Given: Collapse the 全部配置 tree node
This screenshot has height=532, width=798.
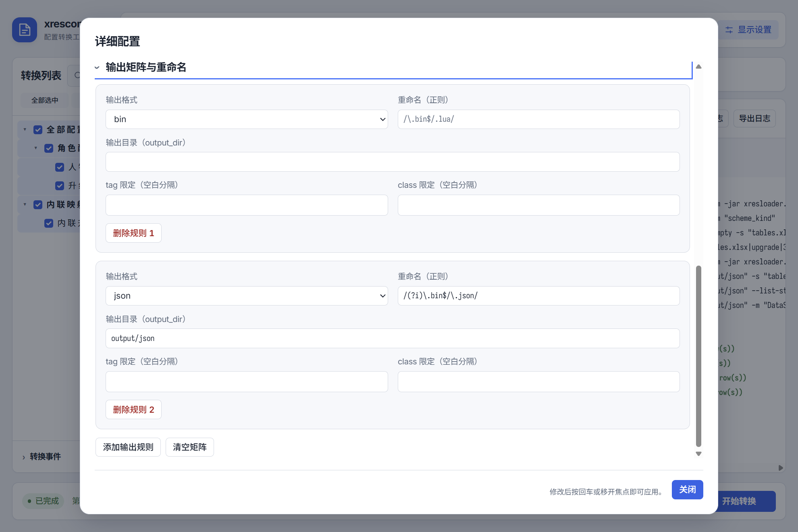Looking at the screenshot, I should [25, 130].
